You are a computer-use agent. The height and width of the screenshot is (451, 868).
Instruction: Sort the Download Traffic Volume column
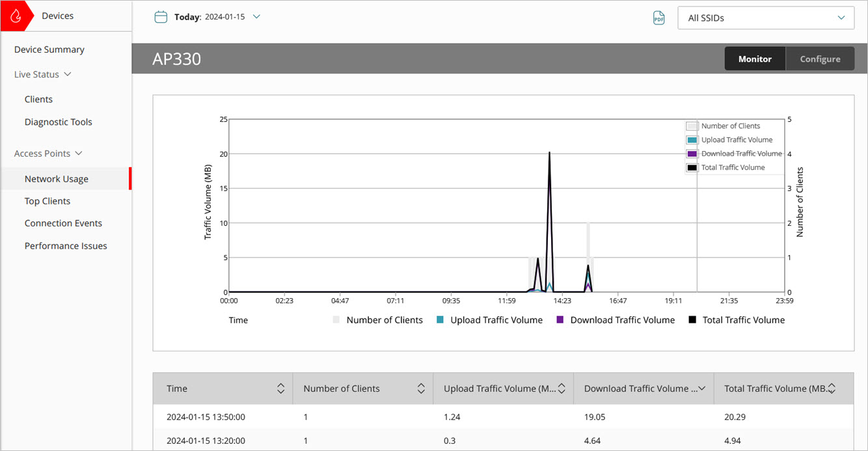click(701, 388)
